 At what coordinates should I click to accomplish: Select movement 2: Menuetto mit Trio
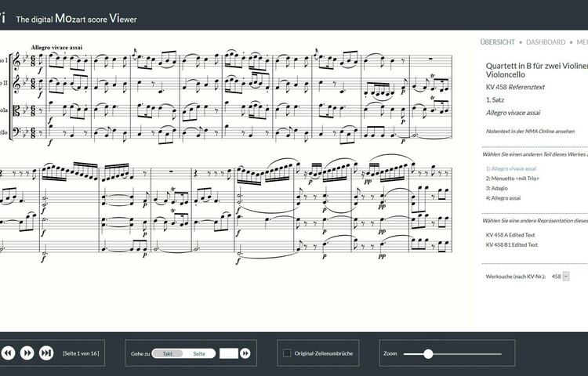pyautogui.click(x=513, y=179)
